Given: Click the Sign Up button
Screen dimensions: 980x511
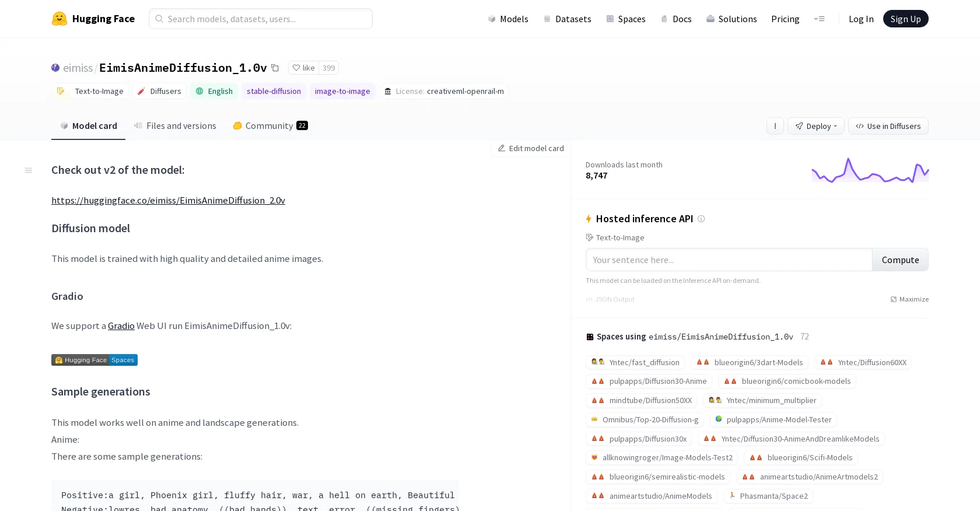Looking at the screenshot, I should 905,19.
